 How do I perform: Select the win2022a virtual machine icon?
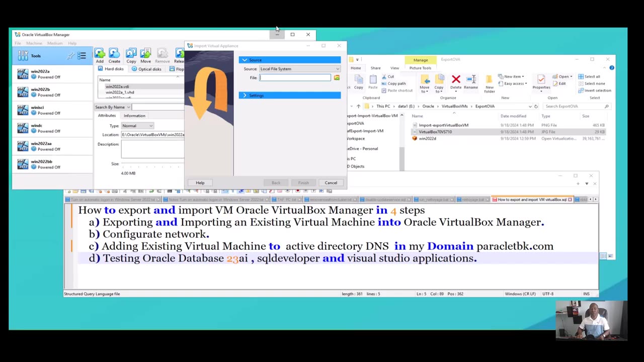point(23,74)
